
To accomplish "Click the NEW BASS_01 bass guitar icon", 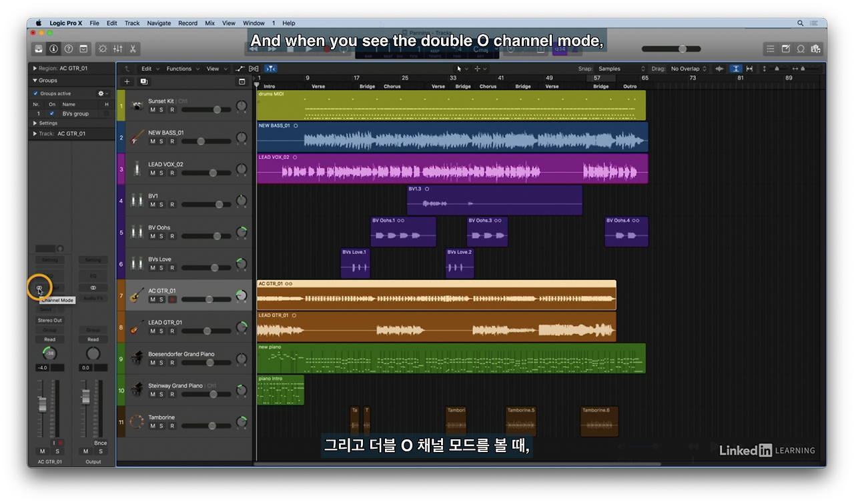I will [137, 137].
